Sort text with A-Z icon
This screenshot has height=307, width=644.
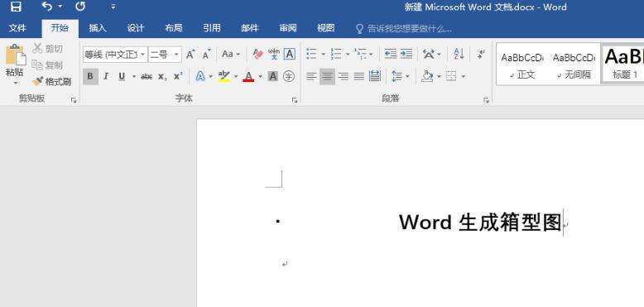tap(459, 54)
